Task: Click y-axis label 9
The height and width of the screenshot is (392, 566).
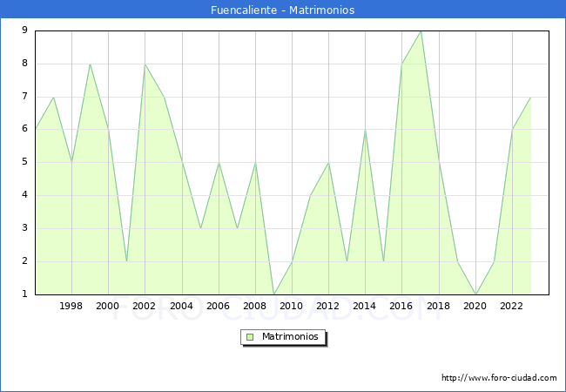Action: pyautogui.click(x=24, y=30)
